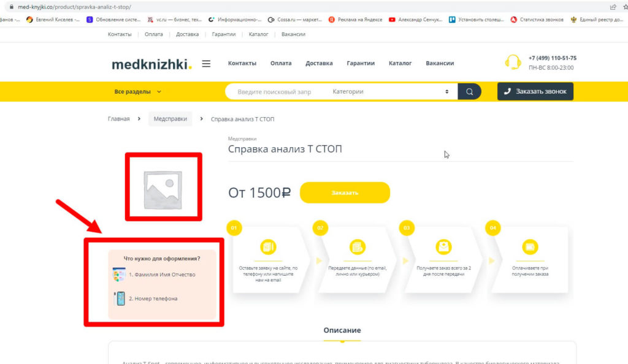Open Каталог in main navigation
The height and width of the screenshot is (364, 628).
click(400, 63)
